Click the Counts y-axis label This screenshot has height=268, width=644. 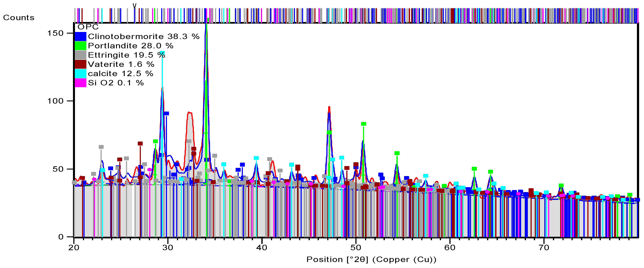point(19,18)
